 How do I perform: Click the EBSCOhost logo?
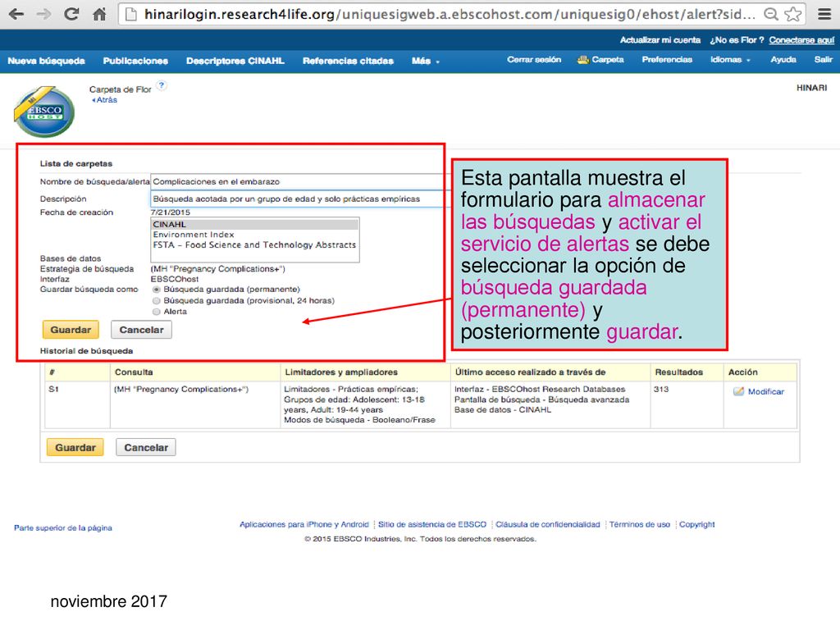pyautogui.click(x=44, y=112)
